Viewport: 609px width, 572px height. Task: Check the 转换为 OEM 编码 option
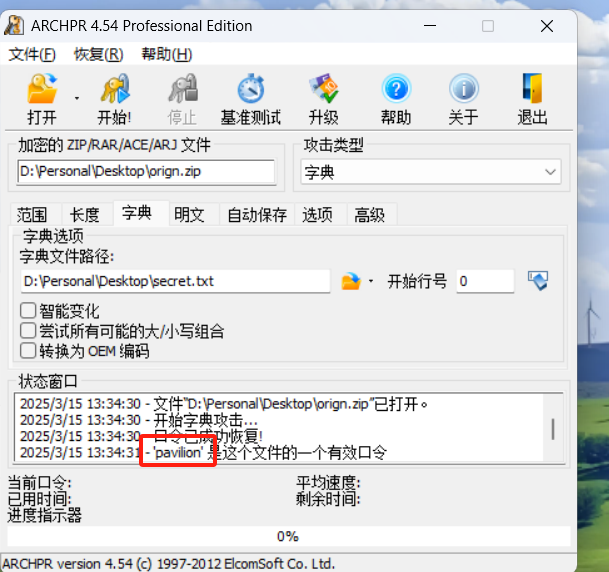pos(28,351)
